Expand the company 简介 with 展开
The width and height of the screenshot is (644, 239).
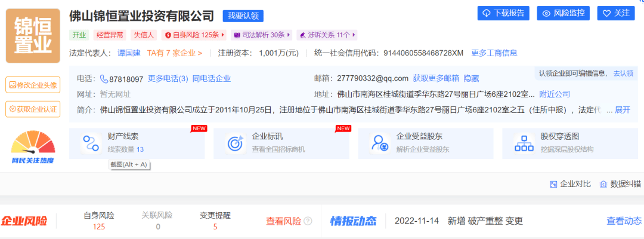(x=622, y=110)
